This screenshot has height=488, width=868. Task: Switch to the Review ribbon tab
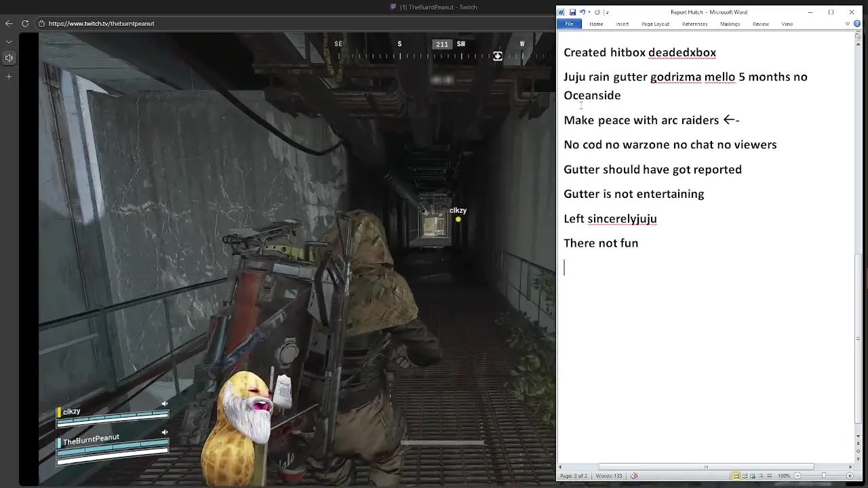point(760,24)
